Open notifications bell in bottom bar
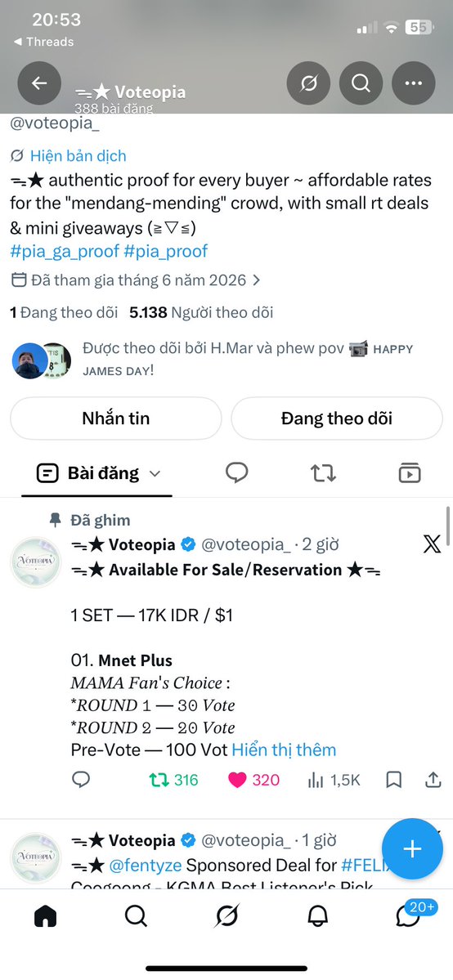 318,915
